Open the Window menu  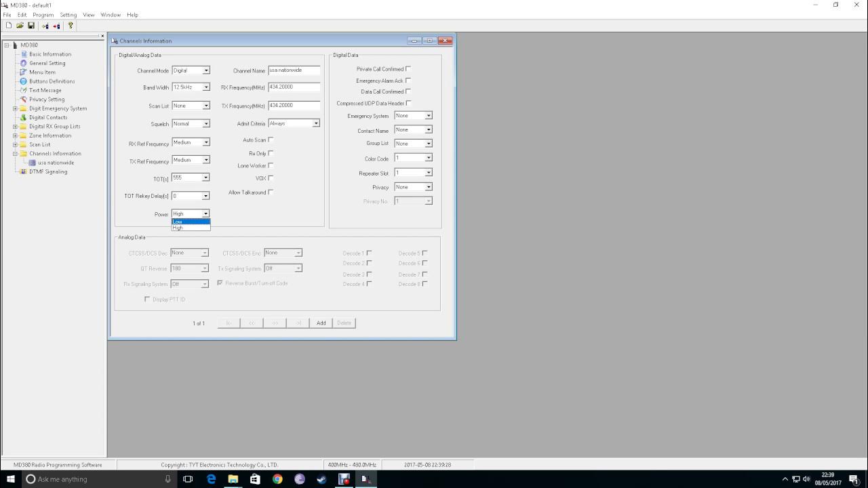point(111,15)
